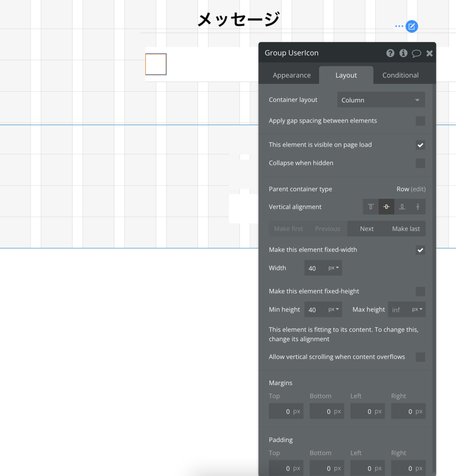
Task: Click the Padding Bottom field
Action: (x=327, y=468)
